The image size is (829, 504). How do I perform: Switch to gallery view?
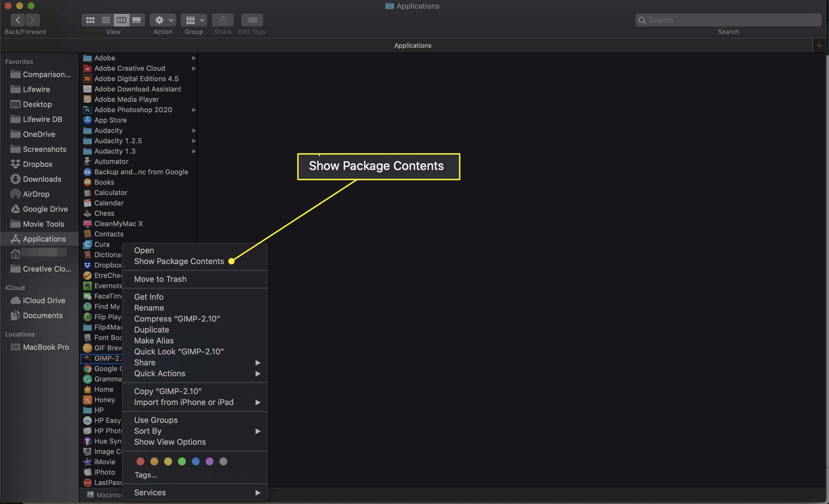click(137, 20)
